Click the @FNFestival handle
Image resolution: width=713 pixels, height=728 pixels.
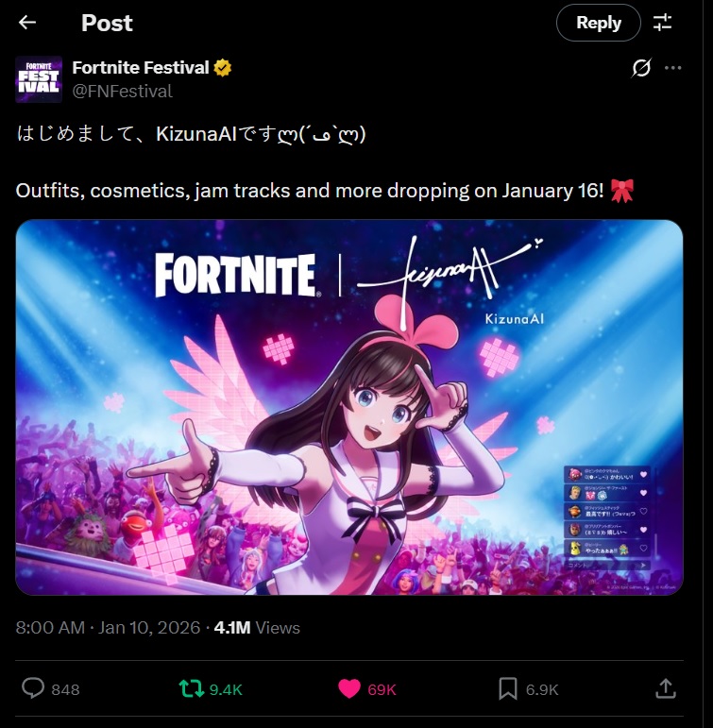(122, 91)
